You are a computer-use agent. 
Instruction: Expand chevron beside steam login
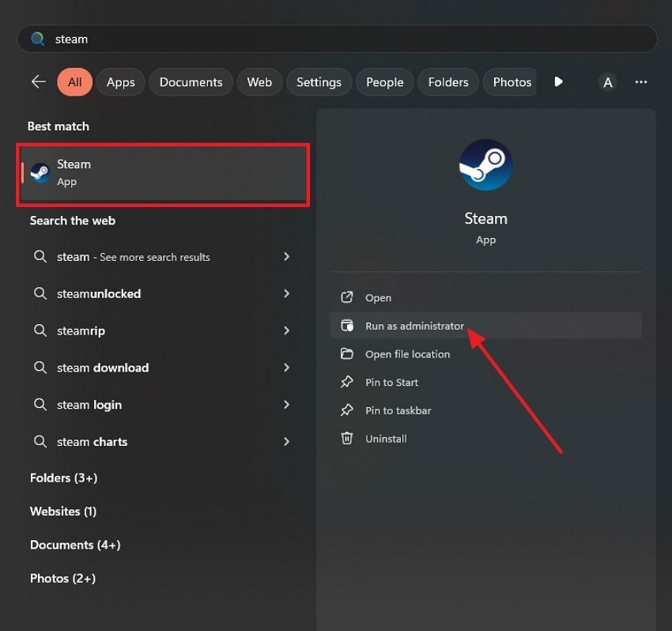click(x=286, y=404)
